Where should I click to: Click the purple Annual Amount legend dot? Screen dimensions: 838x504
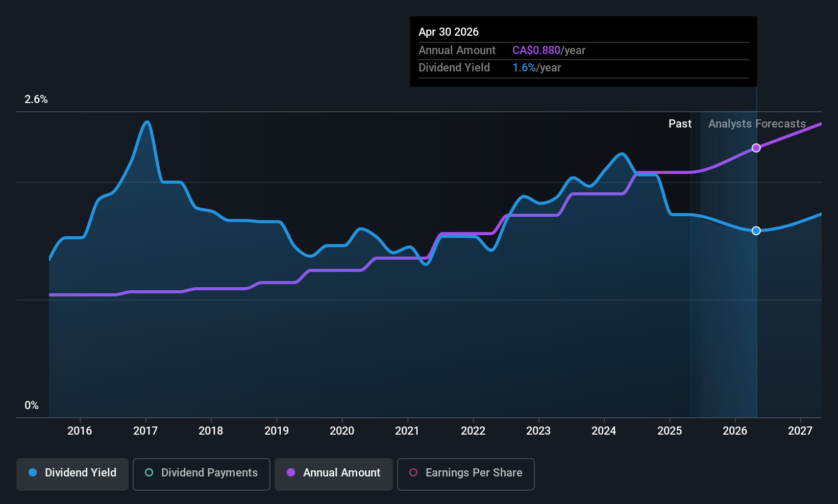(x=291, y=473)
